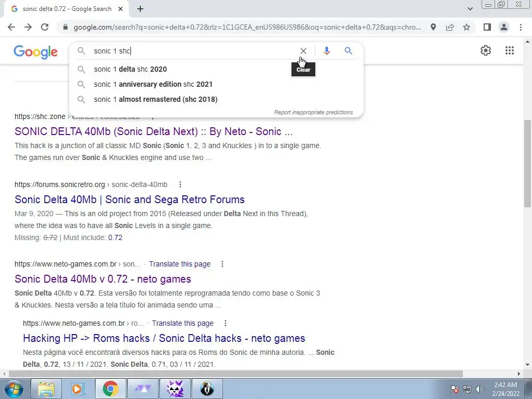
Task: Open more options for neto-games 'ro...' result
Action: (225, 323)
